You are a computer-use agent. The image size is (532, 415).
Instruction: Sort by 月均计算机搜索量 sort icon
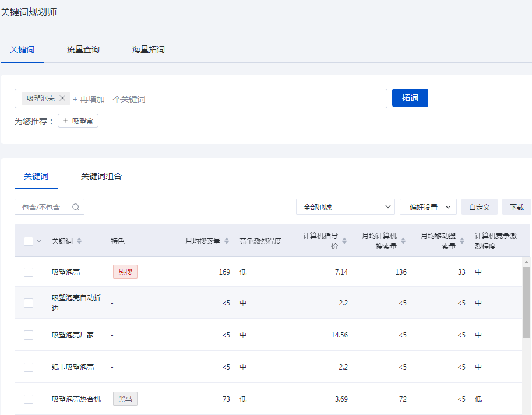(x=403, y=241)
